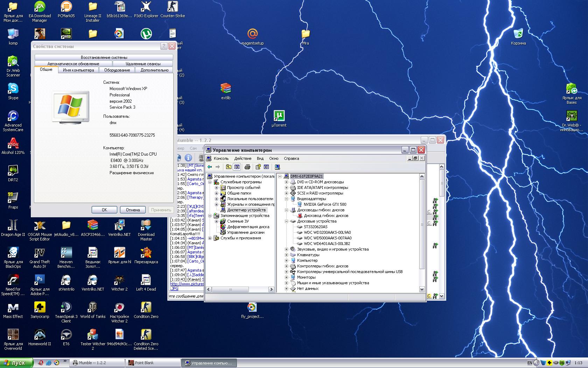This screenshot has height=368, width=588.
Task: Switch to the 'Оборудование' tab in System Properties
Action: 117,70
